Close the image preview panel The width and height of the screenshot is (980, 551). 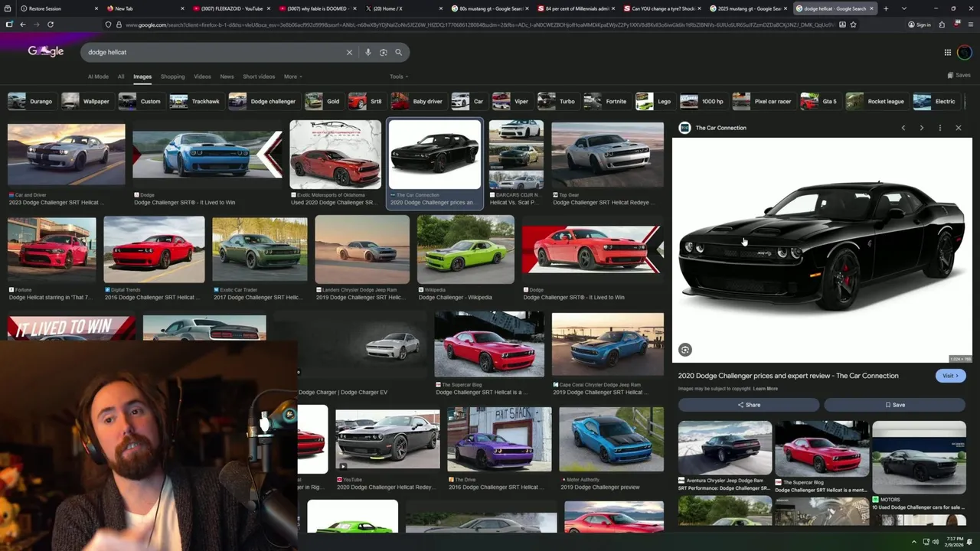coord(959,128)
